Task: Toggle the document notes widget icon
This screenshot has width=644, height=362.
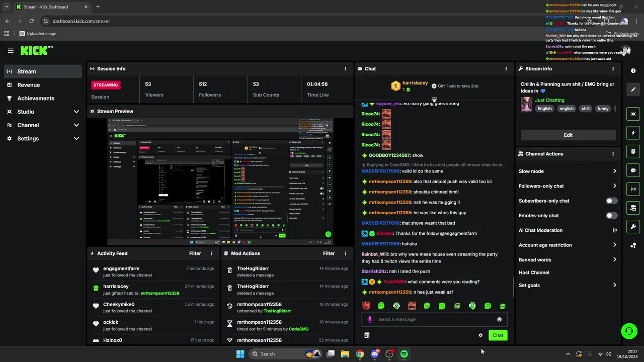Action: pyautogui.click(x=633, y=152)
